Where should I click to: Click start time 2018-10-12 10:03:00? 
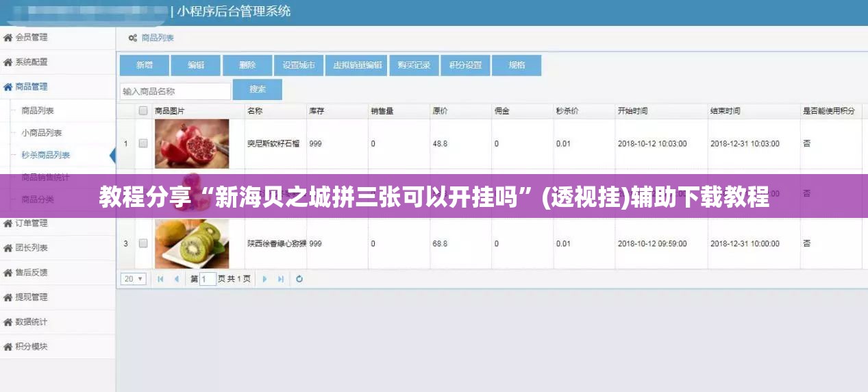coord(652,144)
